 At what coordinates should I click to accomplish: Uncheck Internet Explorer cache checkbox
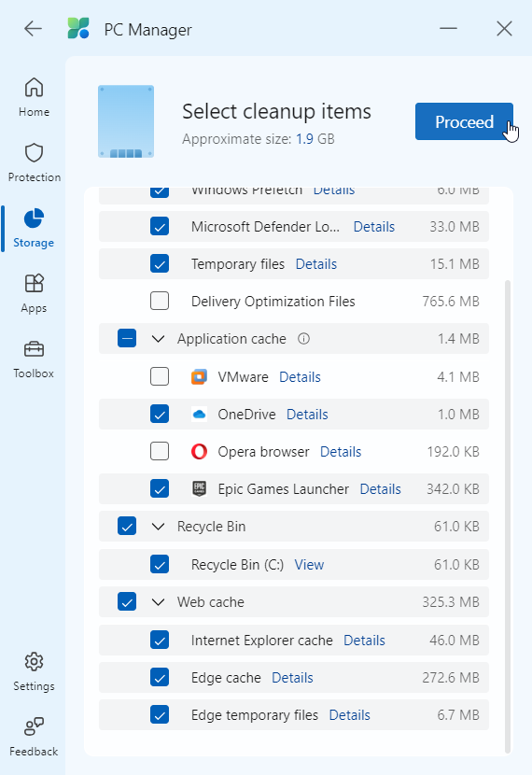pos(160,640)
